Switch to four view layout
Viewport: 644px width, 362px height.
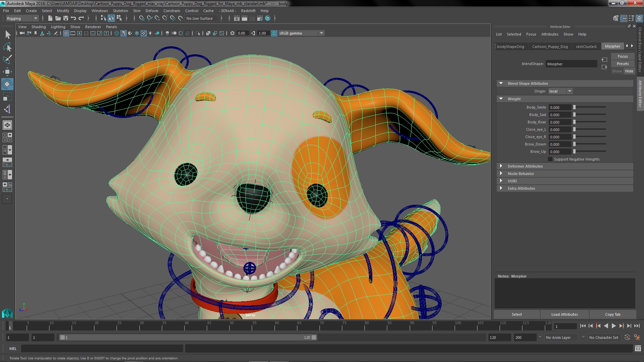7,137
